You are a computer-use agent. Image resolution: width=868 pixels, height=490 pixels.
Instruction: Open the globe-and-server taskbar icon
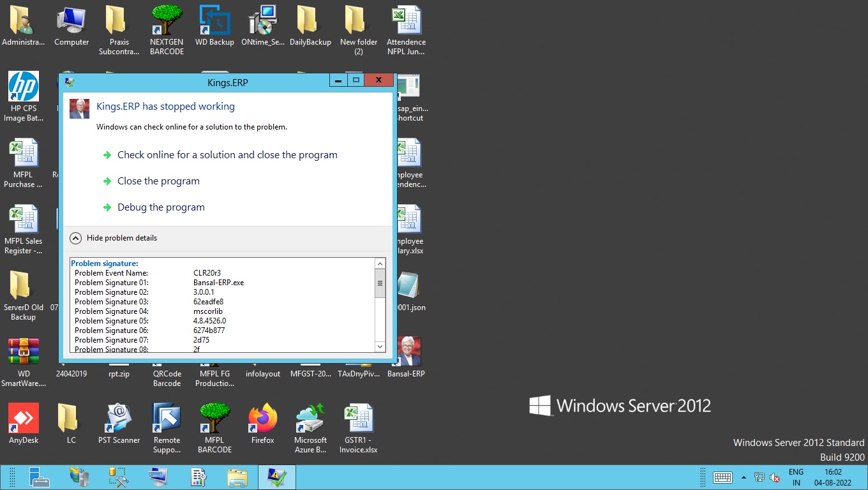79,477
